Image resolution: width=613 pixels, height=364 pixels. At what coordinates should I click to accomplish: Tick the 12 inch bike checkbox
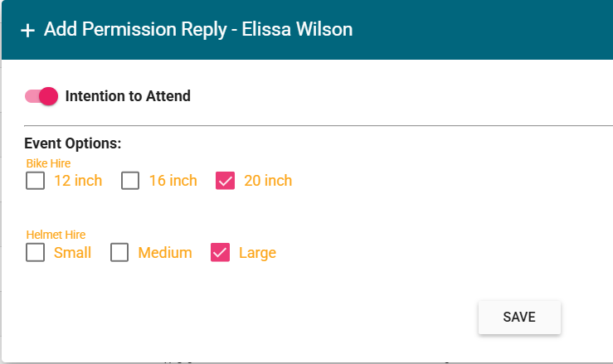[35, 181]
